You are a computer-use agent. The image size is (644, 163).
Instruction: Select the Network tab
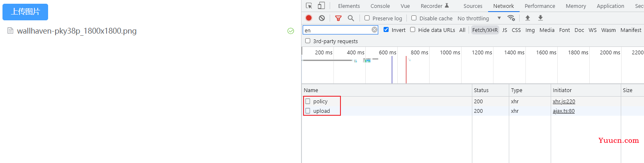coord(504,6)
